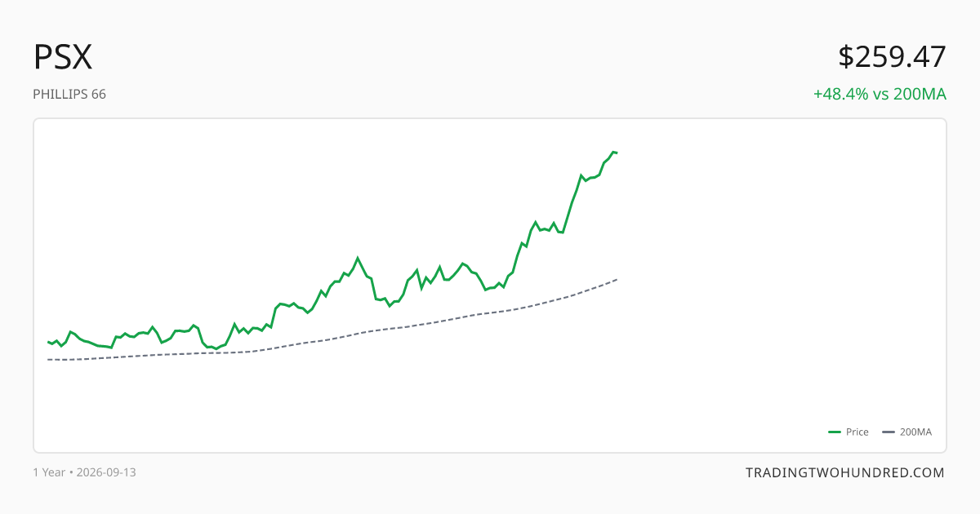The width and height of the screenshot is (980, 514).
Task: Click the end of dashed 200MA line
Action: point(617,279)
